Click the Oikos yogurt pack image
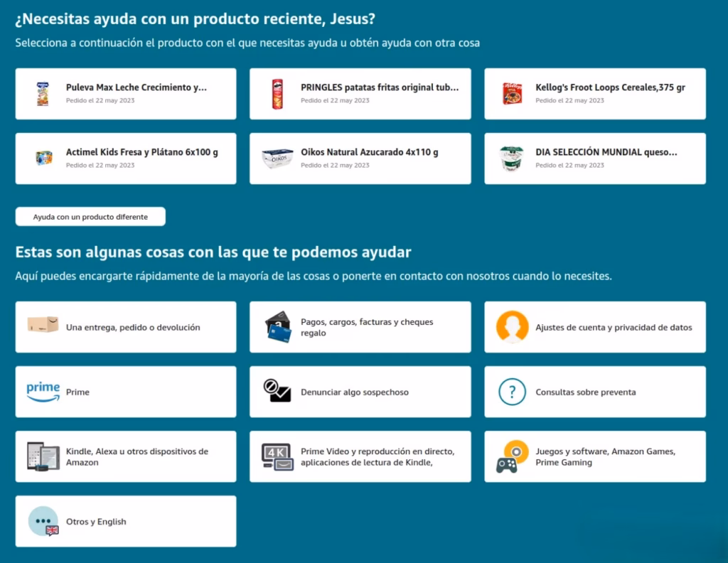The image size is (728, 563). (x=277, y=159)
